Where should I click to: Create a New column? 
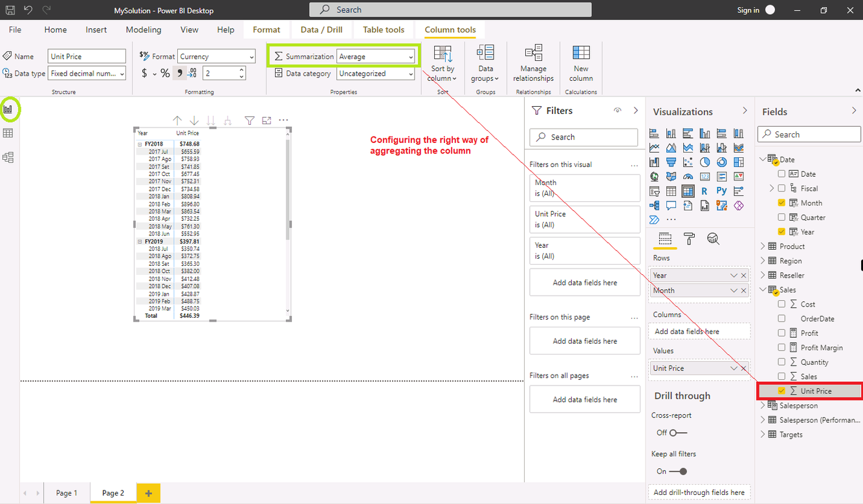tap(581, 65)
